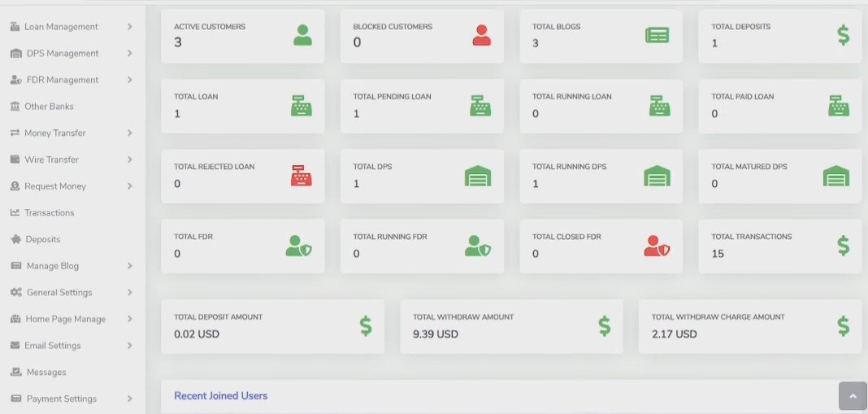Viewport: 868px width, 414px height.
Task: Click the dollar icon in Total Withdraw Charge Amount card
Action: [843, 326]
